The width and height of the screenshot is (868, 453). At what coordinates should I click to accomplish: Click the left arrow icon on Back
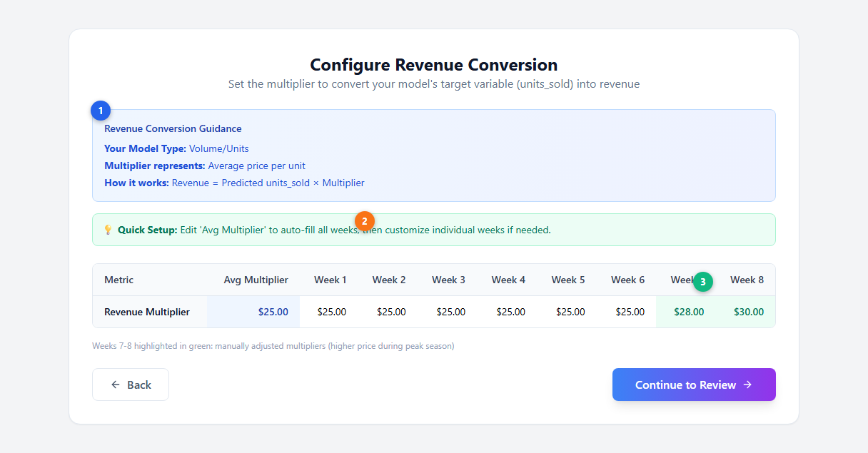point(116,385)
